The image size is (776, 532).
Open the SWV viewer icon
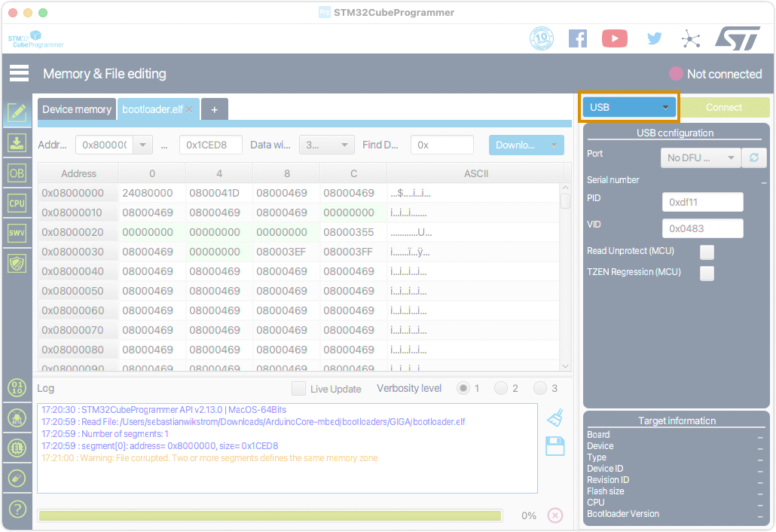(17, 233)
